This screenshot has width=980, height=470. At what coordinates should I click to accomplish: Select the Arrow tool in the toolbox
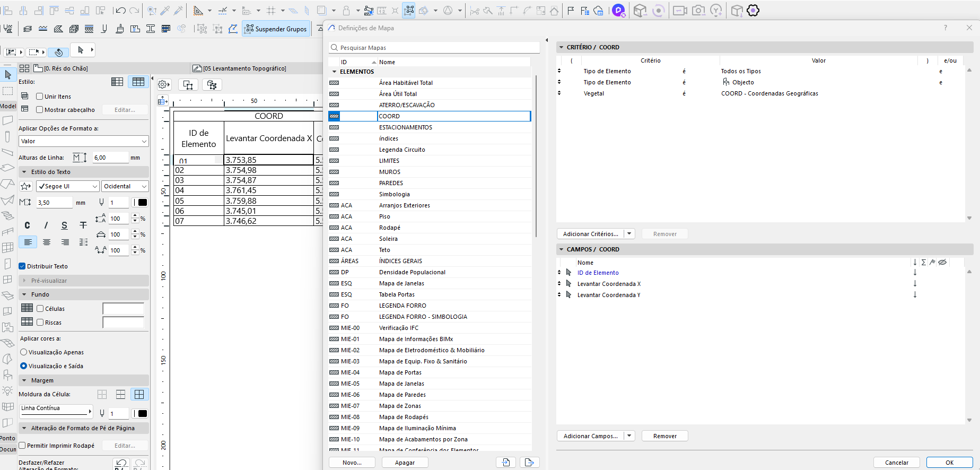(x=7, y=75)
